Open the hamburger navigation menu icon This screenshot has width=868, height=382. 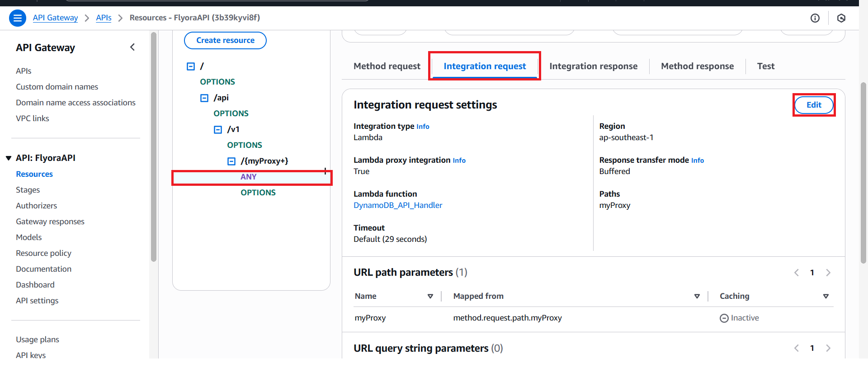pos(17,18)
